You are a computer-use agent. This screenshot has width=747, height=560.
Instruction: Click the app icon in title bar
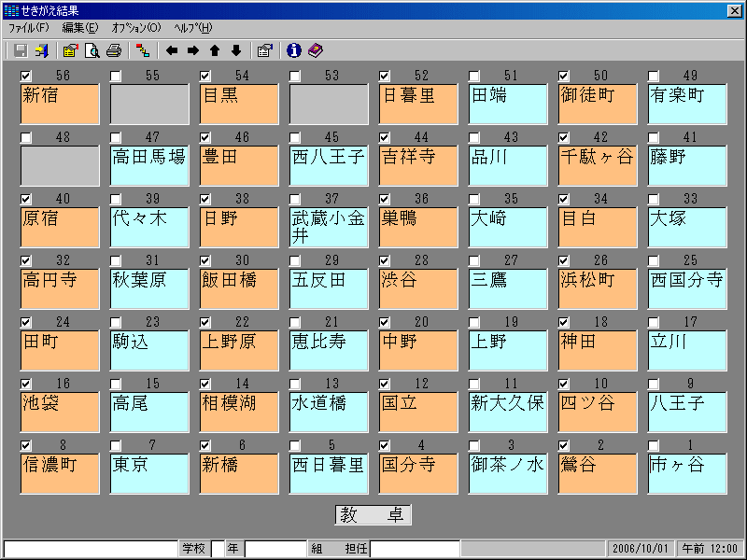pyautogui.click(x=10, y=10)
